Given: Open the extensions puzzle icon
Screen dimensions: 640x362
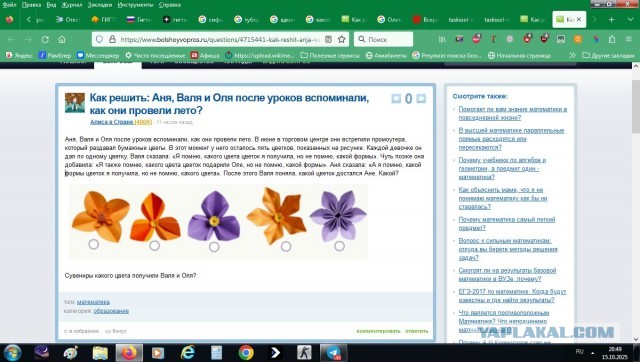Looking at the screenshot, I should pos(612,40).
